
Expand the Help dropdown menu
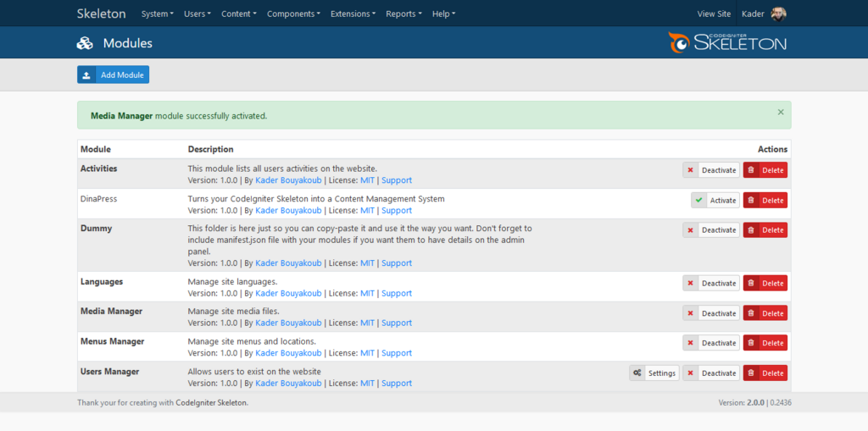click(443, 14)
